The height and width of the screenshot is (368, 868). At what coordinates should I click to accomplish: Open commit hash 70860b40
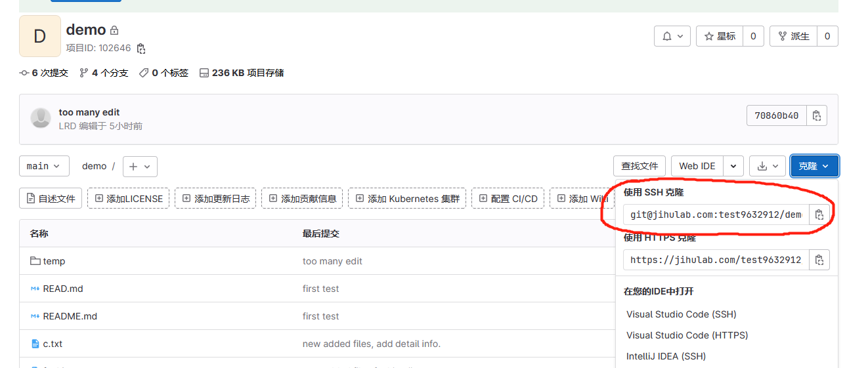[x=776, y=115]
